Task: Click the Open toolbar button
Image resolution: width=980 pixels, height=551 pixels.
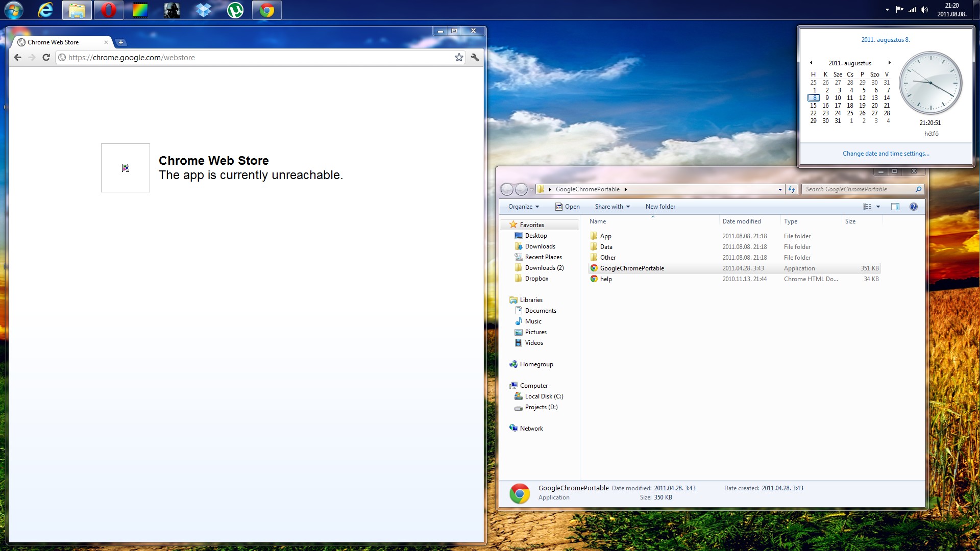Action: click(567, 207)
